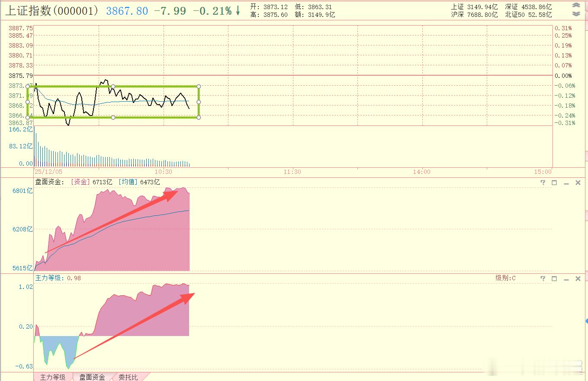Maximize the 盘面资金 indicator panel

tap(554, 182)
